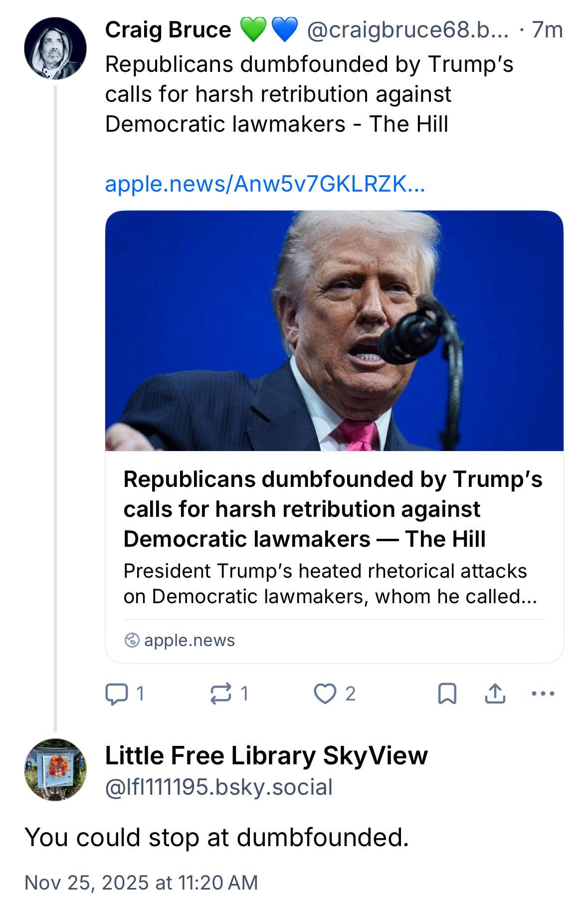This screenshot has width=588, height=906.
Task: Open the apple.news/Anw5v7GKLRZK link
Action: point(265,184)
